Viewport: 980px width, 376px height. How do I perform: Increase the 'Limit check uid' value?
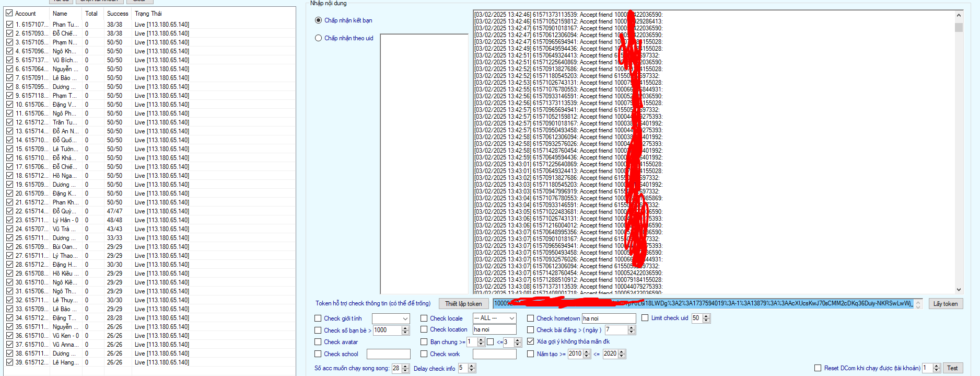point(706,316)
